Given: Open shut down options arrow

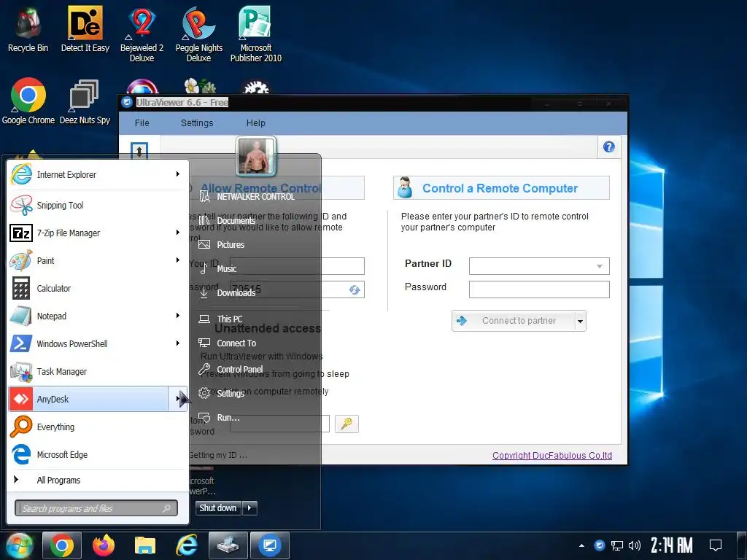Looking at the screenshot, I should (x=249, y=508).
